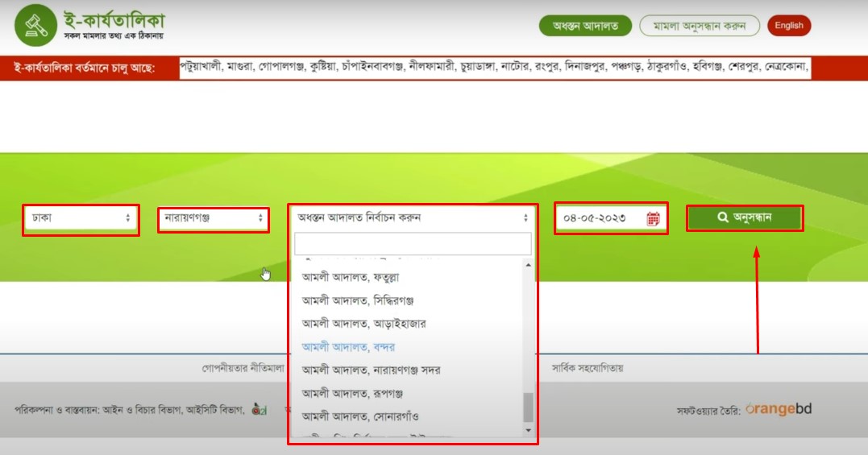Screen dimensions: 868x455
Task: Select আমলী আদালত, ফতুল্লা option
Action: pos(351,277)
